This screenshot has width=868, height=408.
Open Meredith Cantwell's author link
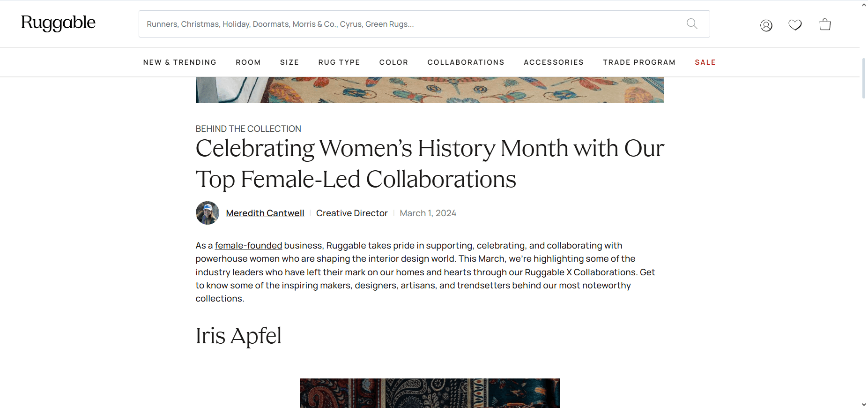coord(265,213)
